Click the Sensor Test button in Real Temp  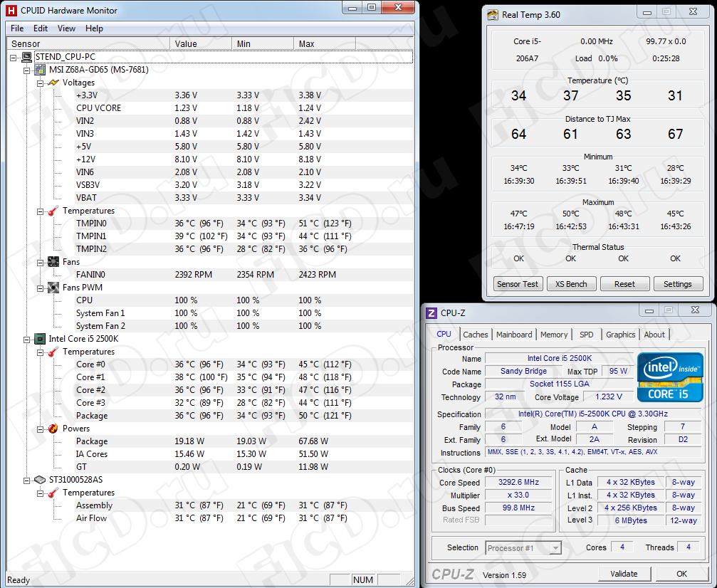coord(518,284)
